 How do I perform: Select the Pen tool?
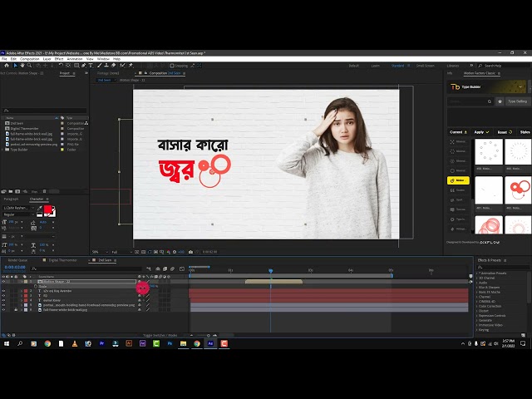(84, 66)
